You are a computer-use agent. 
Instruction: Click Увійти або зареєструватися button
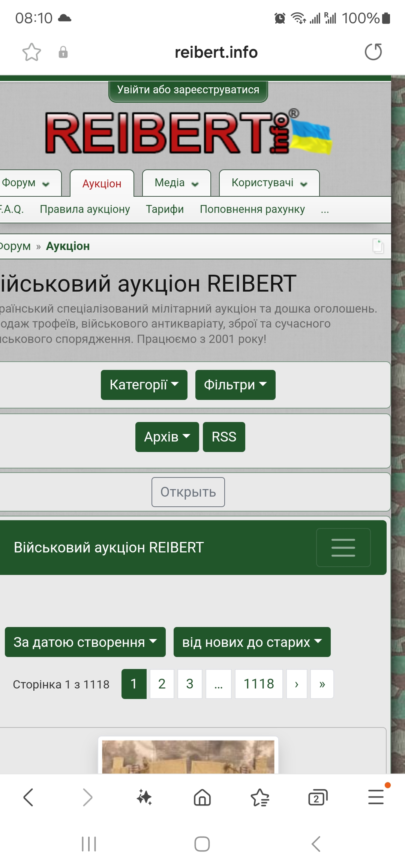188,90
